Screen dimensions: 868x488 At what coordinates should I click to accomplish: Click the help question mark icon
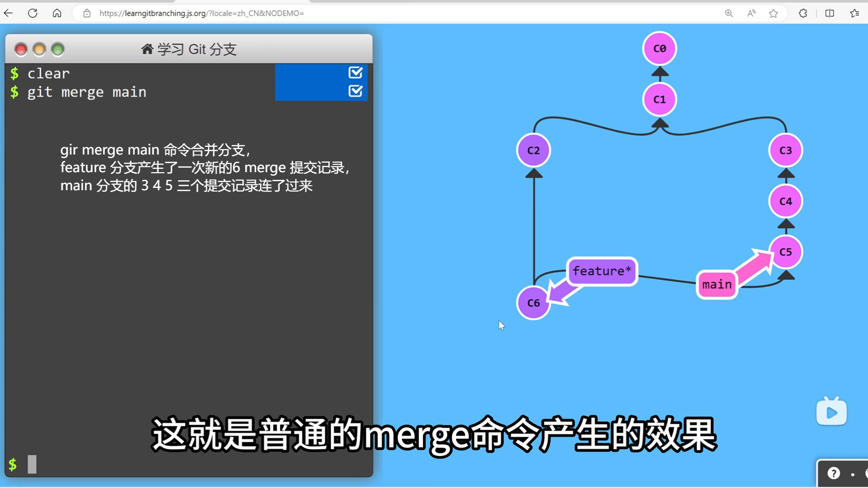point(834,473)
